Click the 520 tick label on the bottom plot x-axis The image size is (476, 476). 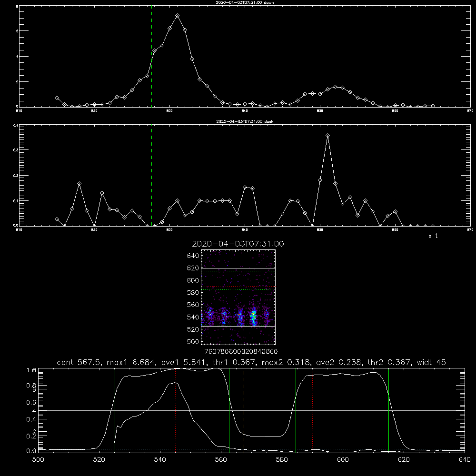pos(99,460)
